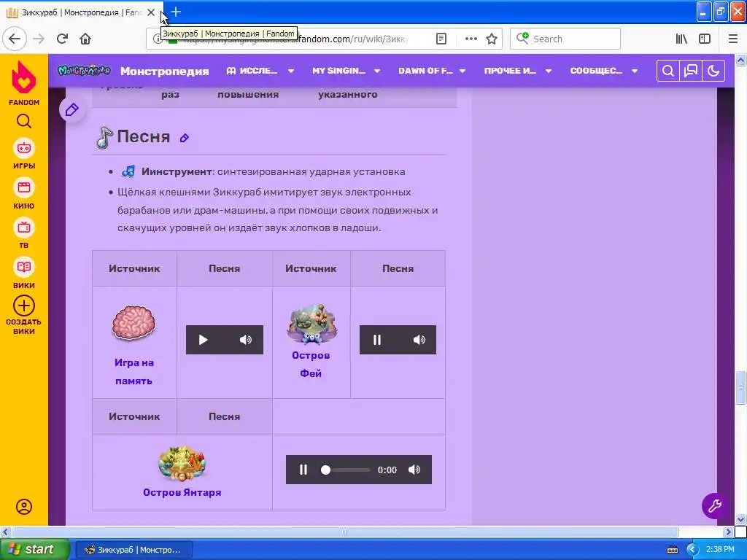Show sidebars icon in toolbar
Viewport: 747px width, 560px height.
[x=705, y=39]
